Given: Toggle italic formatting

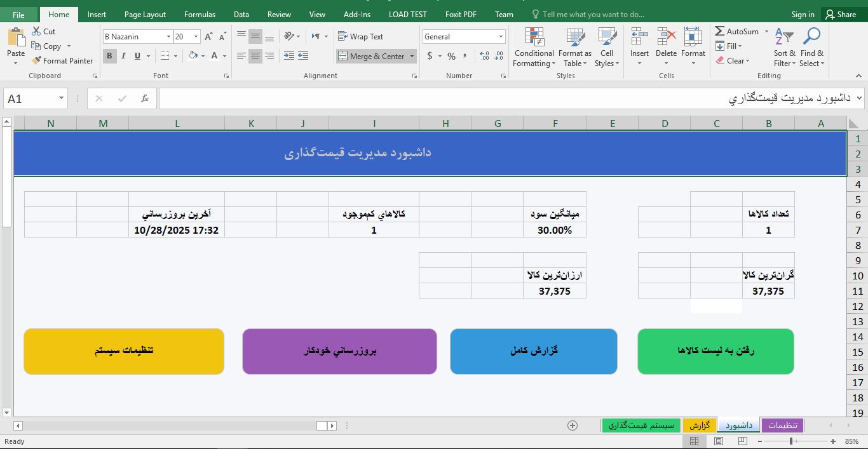Looking at the screenshot, I should point(122,57).
